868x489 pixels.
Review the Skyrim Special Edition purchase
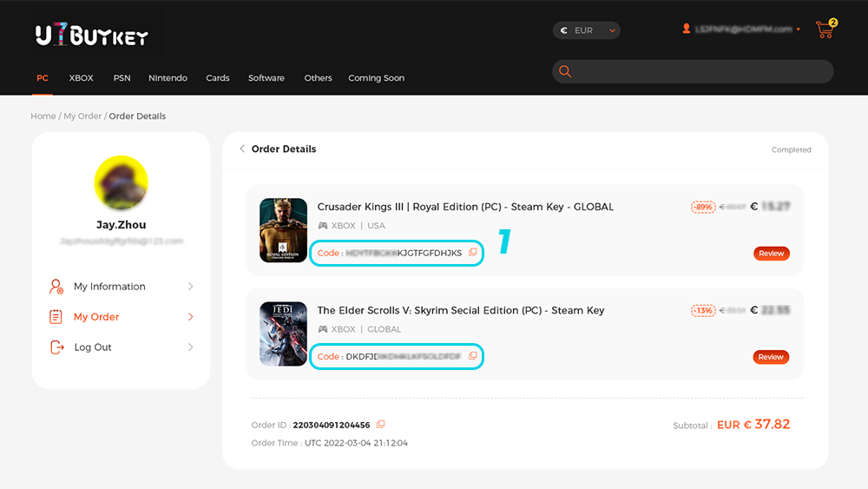click(x=771, y=357)
